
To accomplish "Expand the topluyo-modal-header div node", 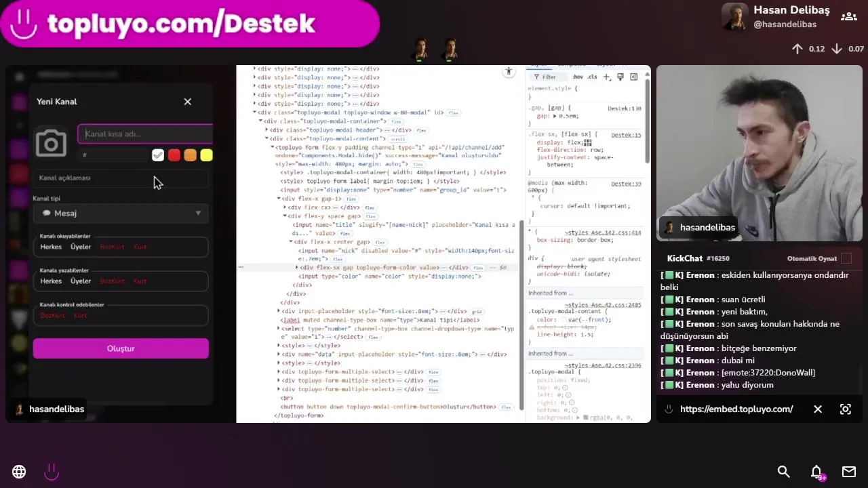I will click(267, 130).
